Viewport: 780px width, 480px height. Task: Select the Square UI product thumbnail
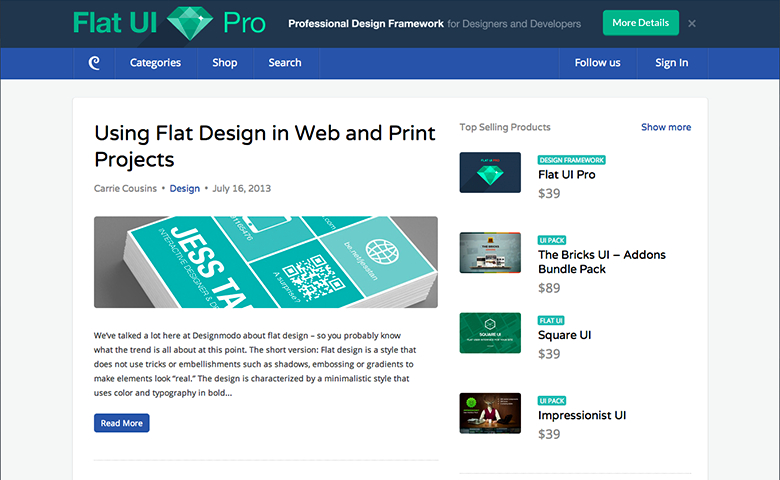pos(490,333)
